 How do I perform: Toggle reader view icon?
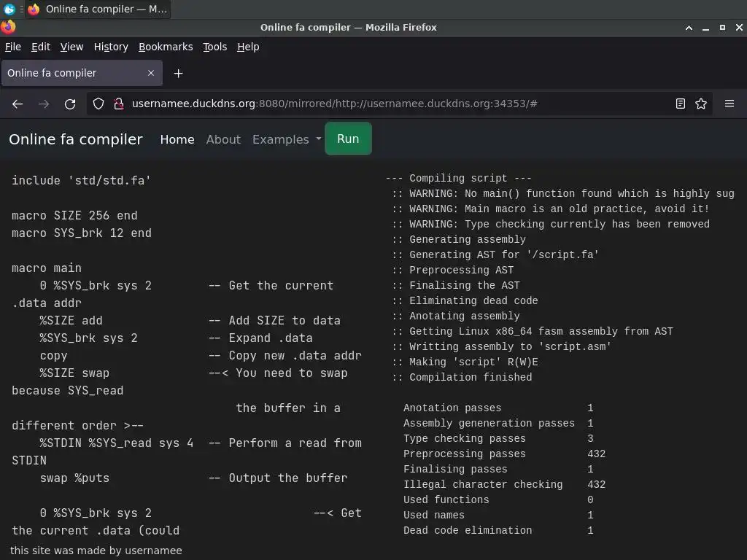click(x=681, y=104)
